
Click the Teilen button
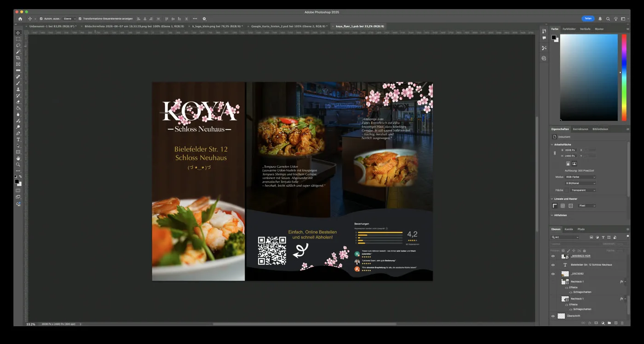(x=588, y=19)
